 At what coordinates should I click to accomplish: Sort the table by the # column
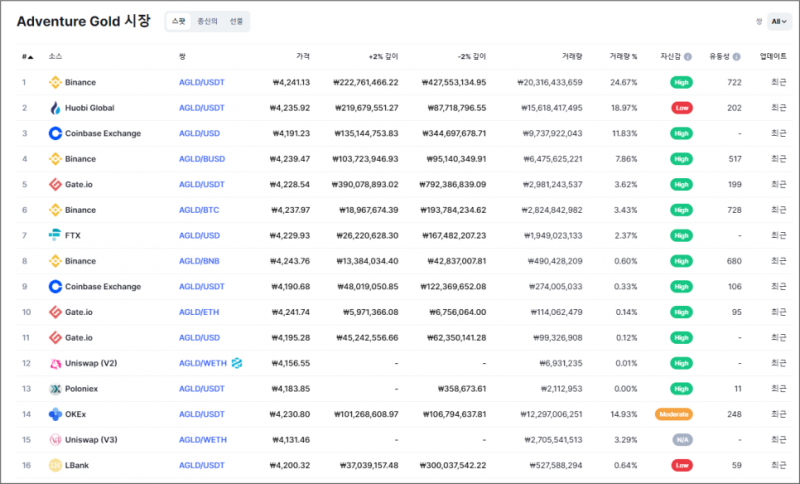click(x=27, y=56)
